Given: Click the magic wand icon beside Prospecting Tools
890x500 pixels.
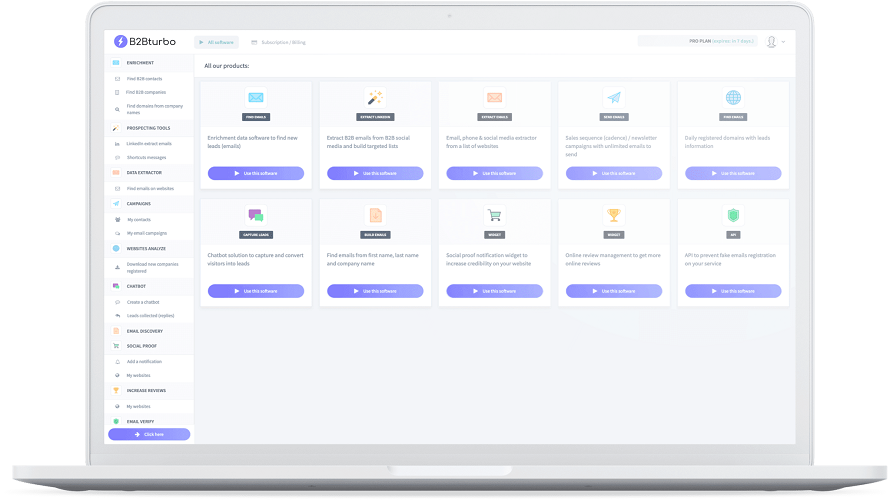Looking at the screenshot, I should 116,128.
